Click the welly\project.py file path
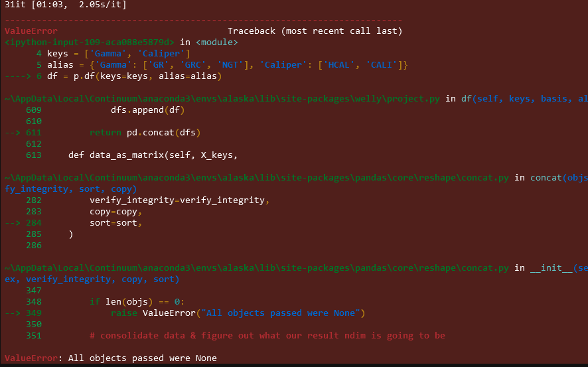Image resolution: width=588 pixels, height=367 pixels. (x=222, y=99)
